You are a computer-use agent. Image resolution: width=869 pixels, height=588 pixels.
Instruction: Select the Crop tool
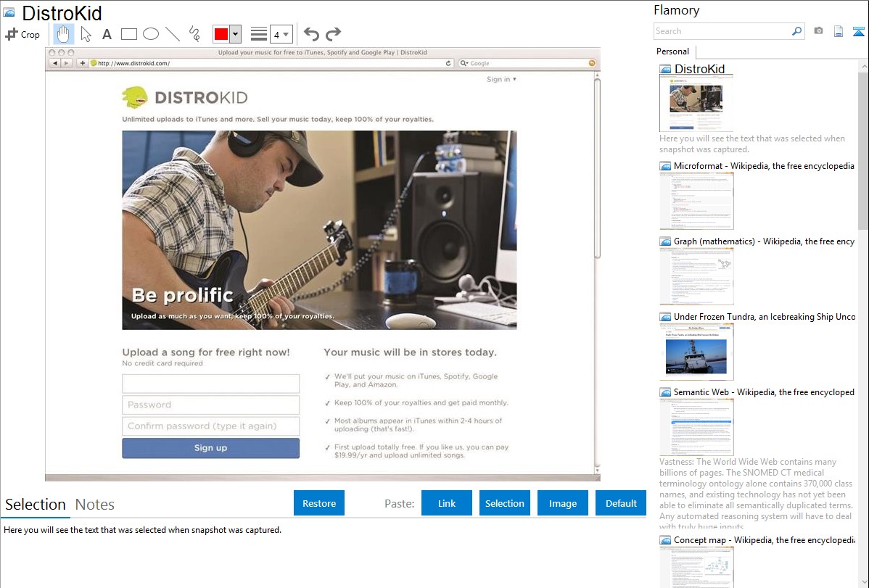(x=22, y=34)
